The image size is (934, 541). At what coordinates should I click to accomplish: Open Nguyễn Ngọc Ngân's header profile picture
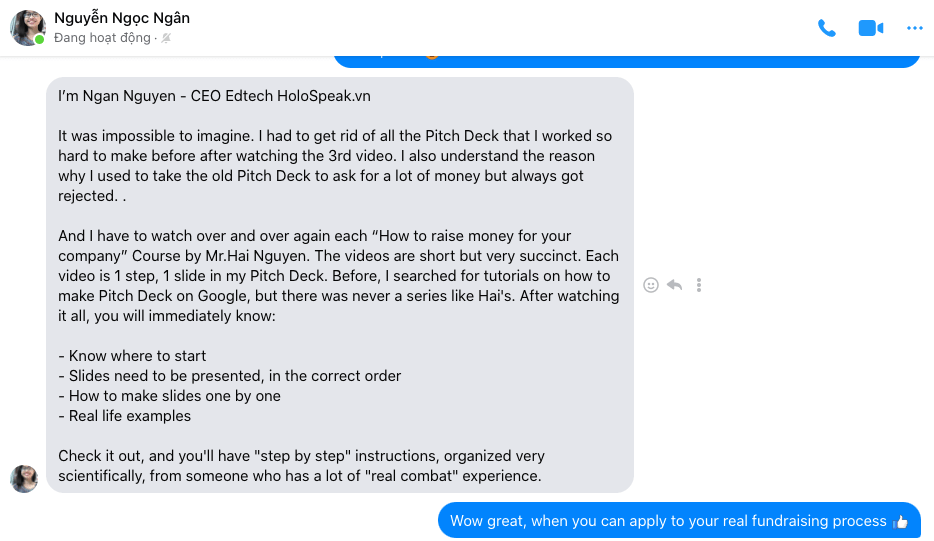[x=27, y=27]
